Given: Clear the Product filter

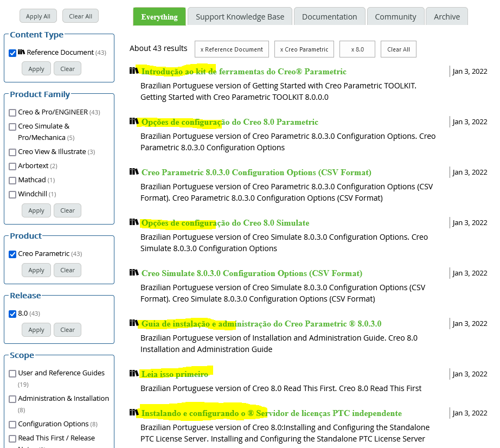Looking at the screenshot, I should 67,270.
